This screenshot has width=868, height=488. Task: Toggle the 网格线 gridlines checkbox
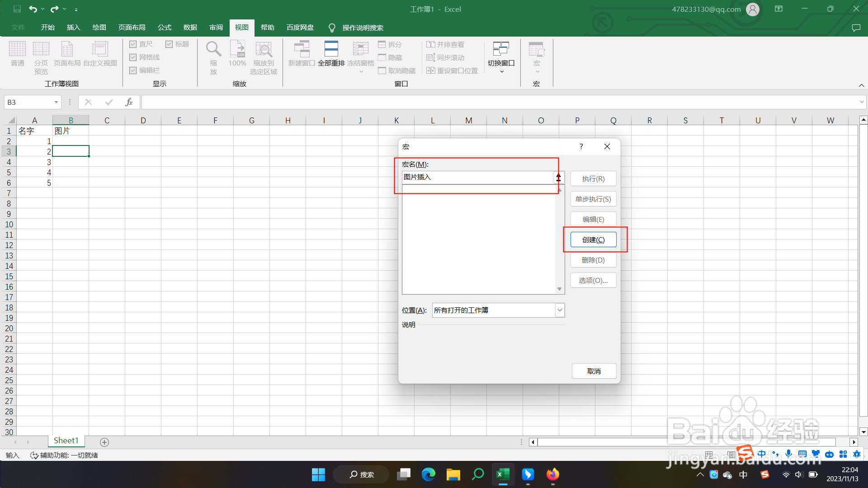click(133, 57)
